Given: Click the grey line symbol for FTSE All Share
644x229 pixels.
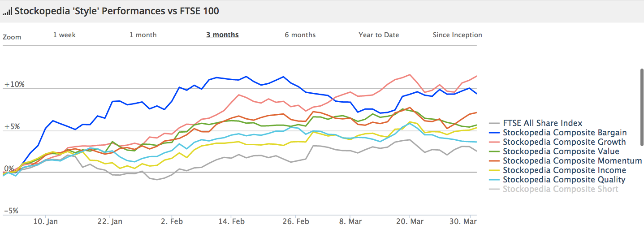Looking at the screenshot, I should click(495, 124).
